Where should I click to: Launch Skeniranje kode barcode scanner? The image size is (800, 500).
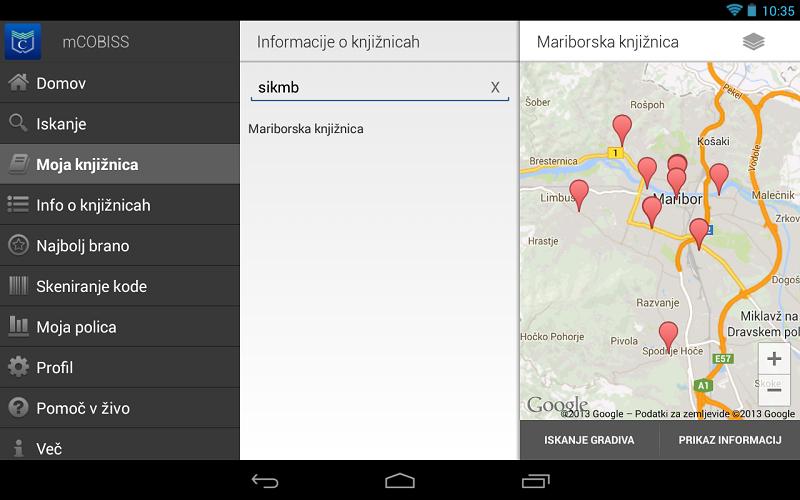(x=120, y=286)
